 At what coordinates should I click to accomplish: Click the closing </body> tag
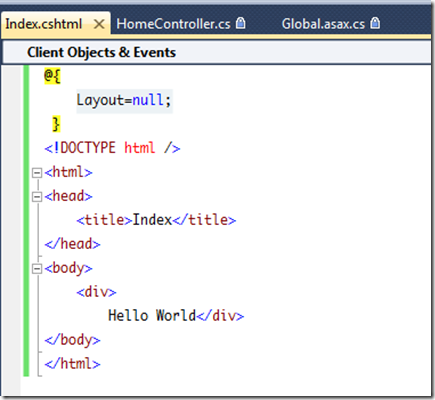pyautogui.click(x=72, y=340)
